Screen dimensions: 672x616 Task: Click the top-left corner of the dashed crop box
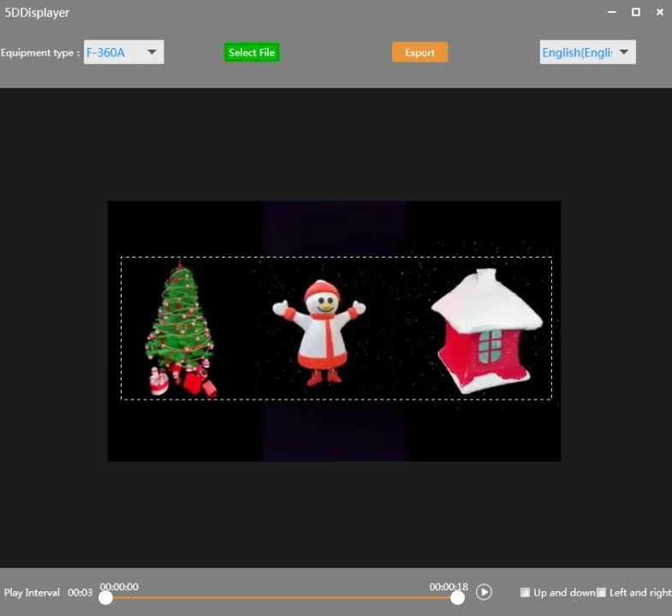pos(122,258)
